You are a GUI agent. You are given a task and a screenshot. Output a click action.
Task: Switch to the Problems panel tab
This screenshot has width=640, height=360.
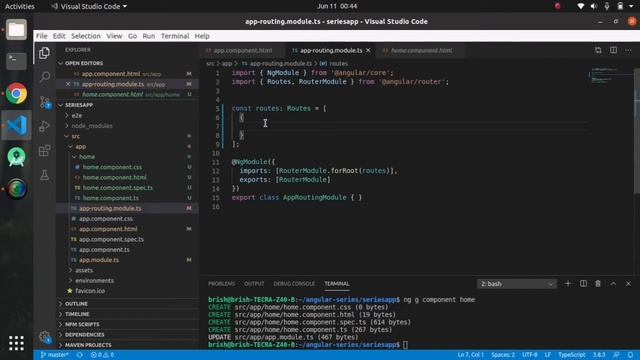pos(222,284)
